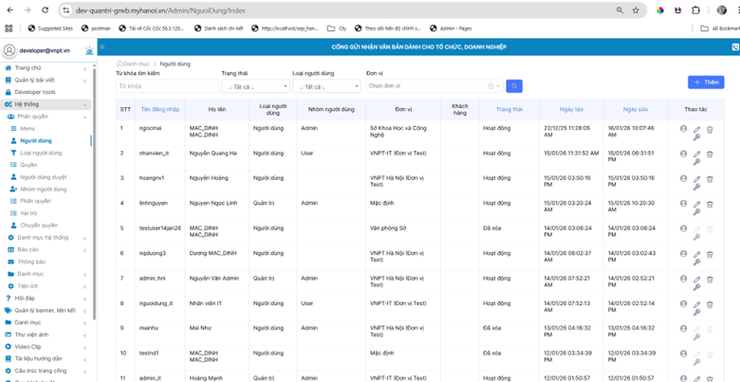
Task: Delete user linhnguyen with trash icon
Action: click(x=709, y=204)
